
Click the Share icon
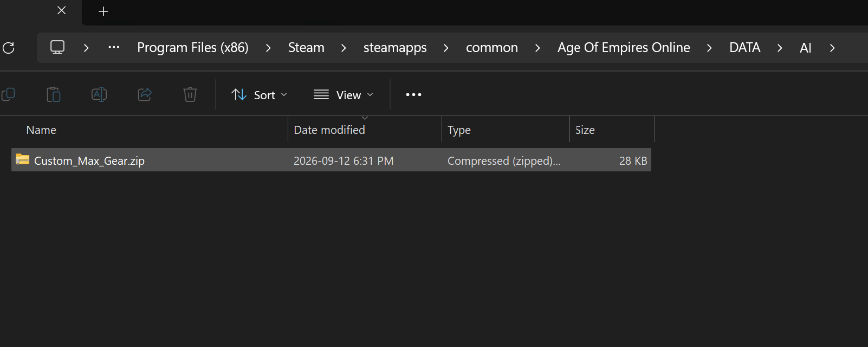tap(145, 95)
